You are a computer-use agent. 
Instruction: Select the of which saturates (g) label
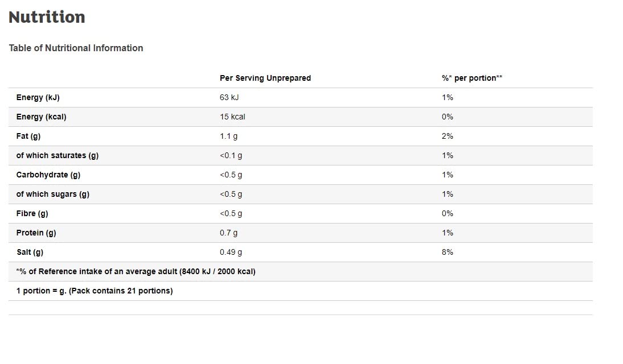[57, 156]
